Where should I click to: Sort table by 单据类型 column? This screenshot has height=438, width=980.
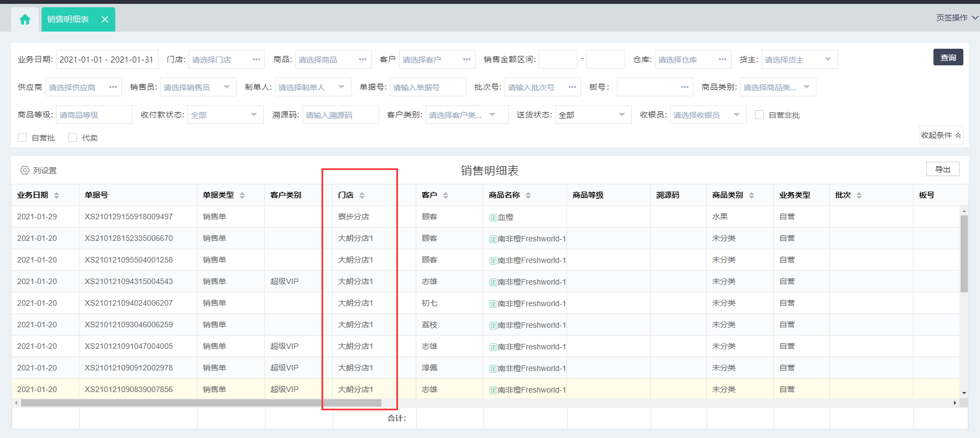(x=242, y=195)
